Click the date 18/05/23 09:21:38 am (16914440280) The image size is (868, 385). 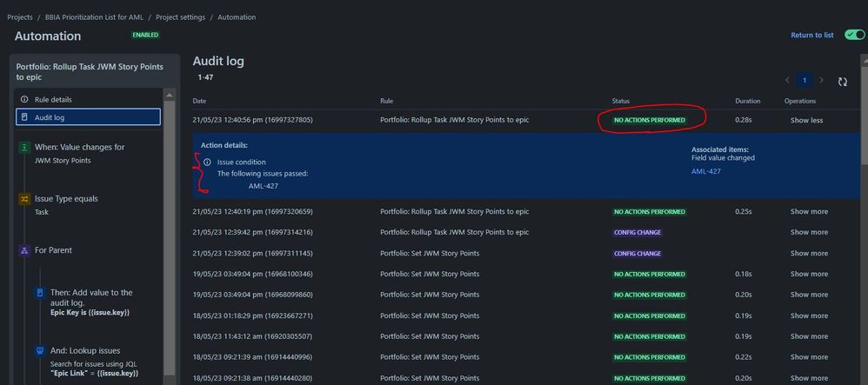click(x=252, y=378)
